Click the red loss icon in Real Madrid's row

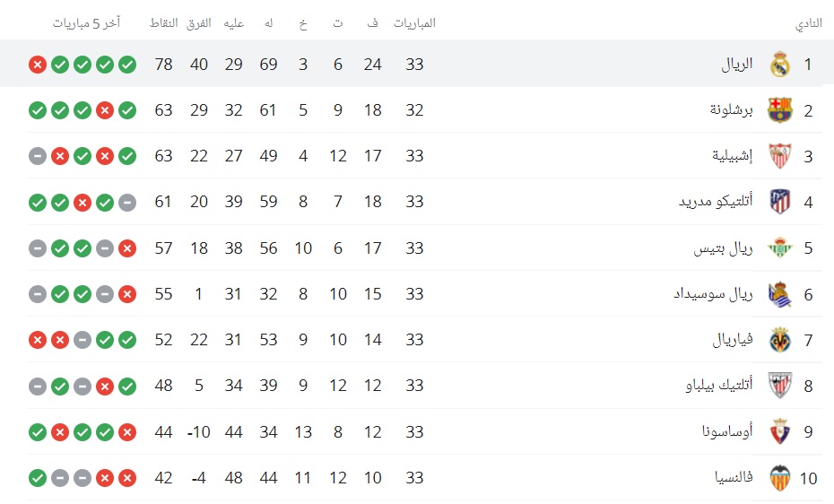point(38,65)
